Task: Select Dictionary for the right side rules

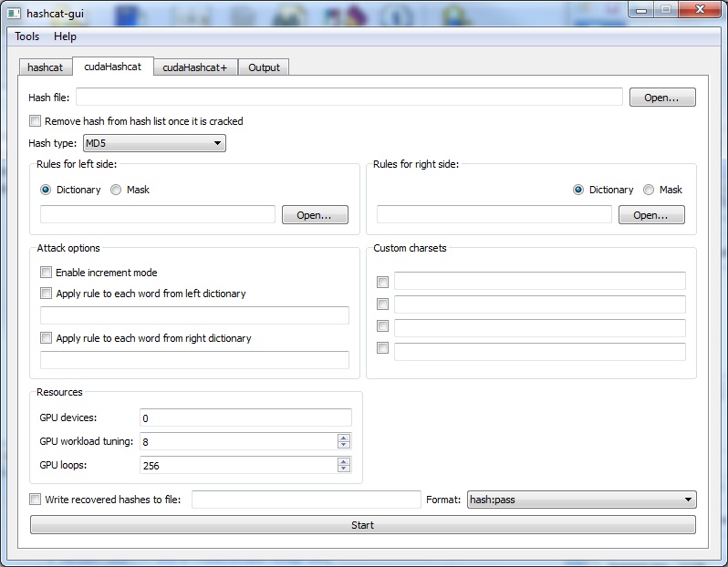Action: click(578, 190)
